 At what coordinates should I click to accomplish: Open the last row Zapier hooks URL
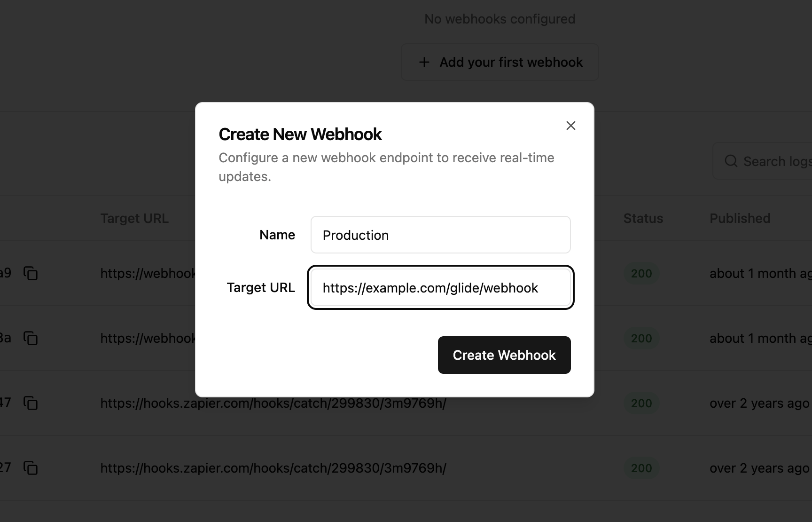(x=273, y=468)
